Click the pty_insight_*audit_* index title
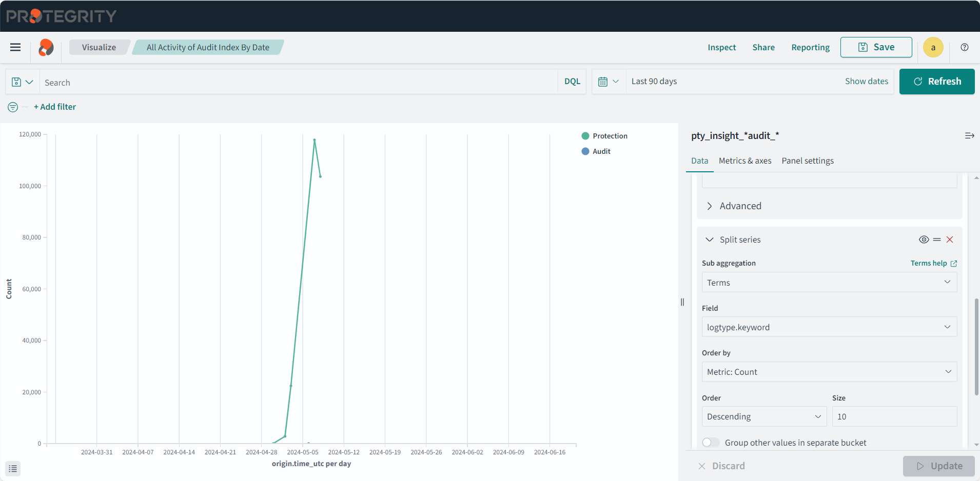The height and width of the screenshot is (481, 980). click(x=735, y=135)
